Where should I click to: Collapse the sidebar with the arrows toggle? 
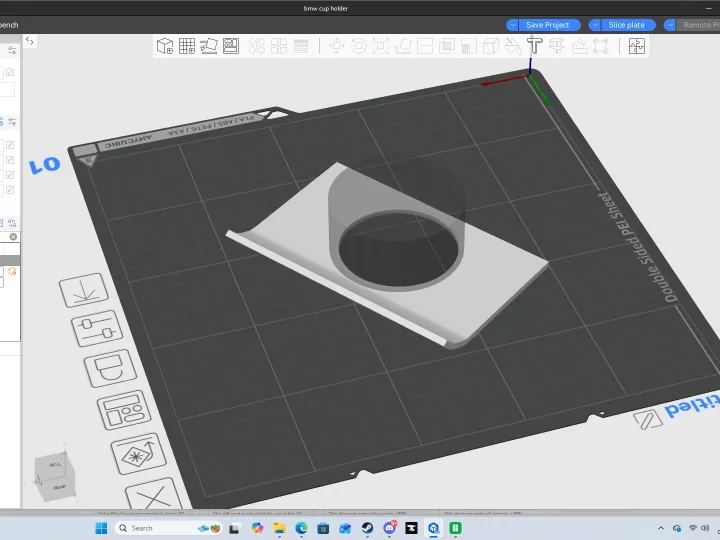click(x=29, y=41)
